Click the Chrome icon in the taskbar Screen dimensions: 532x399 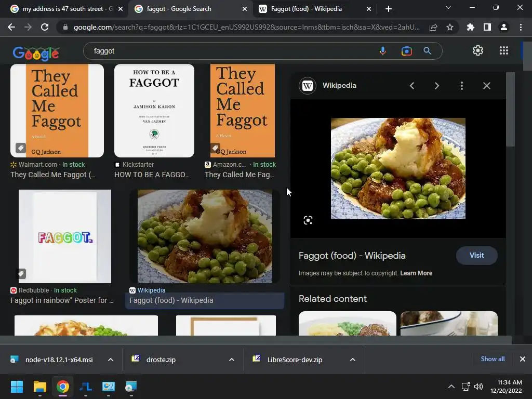(63, 387)
